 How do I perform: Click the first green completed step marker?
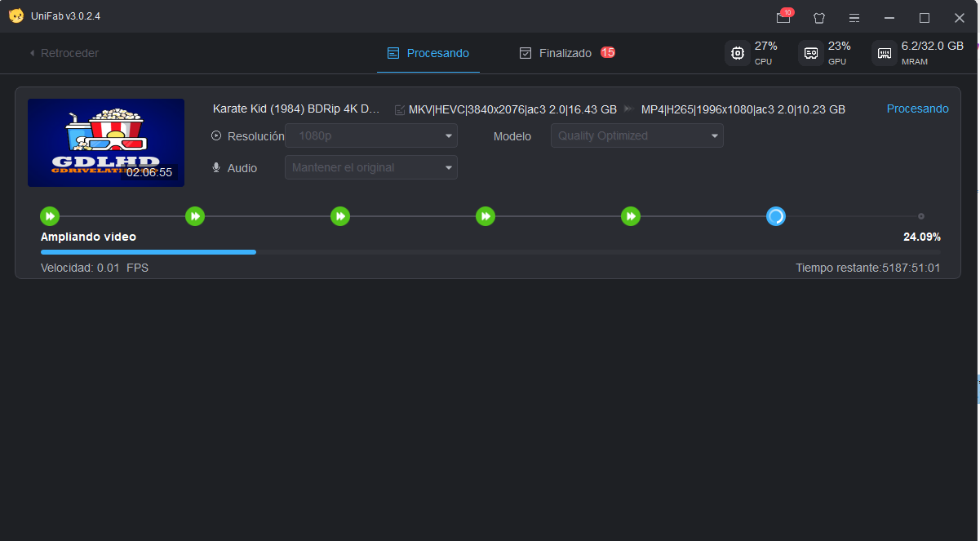click(50, 216)
